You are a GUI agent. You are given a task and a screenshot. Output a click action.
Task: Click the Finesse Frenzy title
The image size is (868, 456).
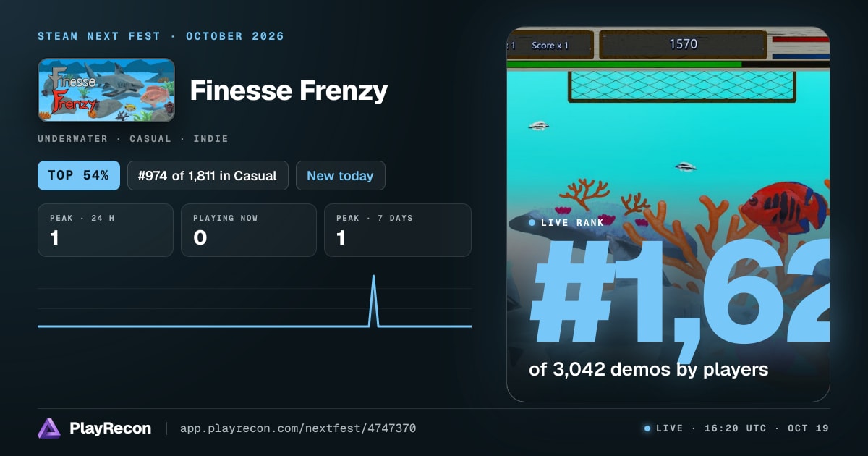point(289,91)
